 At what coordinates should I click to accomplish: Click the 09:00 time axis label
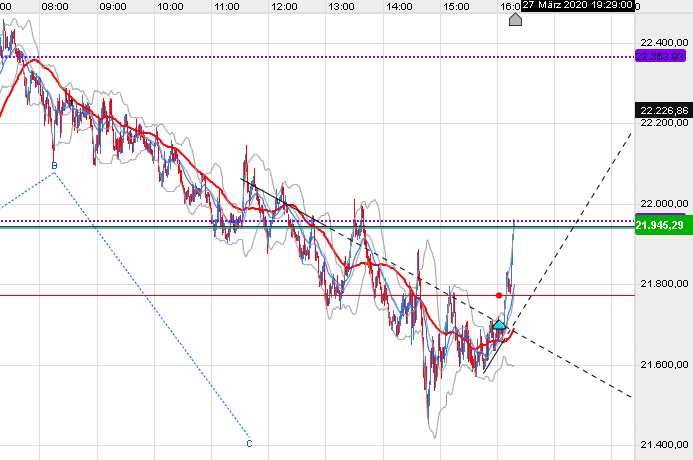coord(113,7)
